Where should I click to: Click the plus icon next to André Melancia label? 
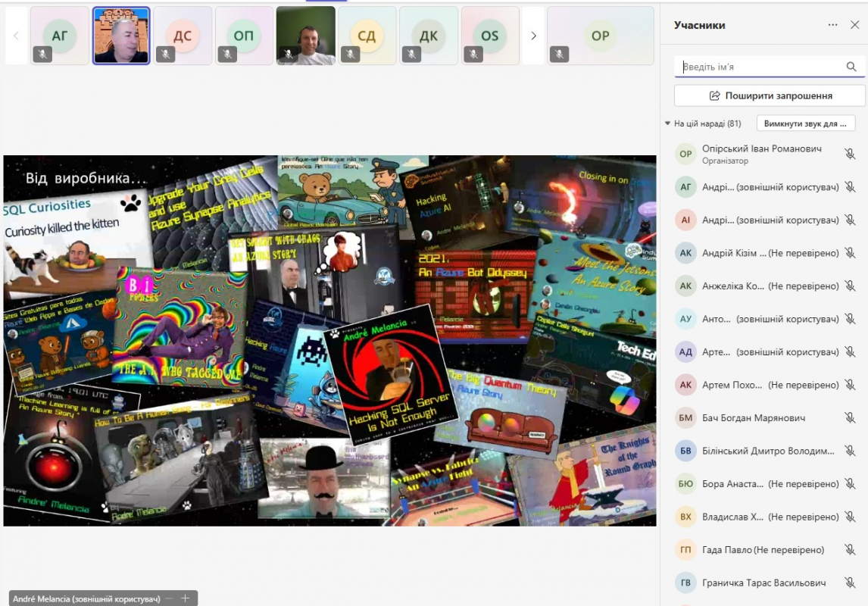click(x=185, y=598)
